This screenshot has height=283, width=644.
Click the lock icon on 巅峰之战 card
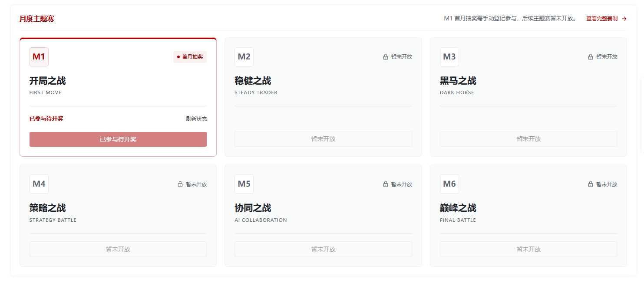591,184
